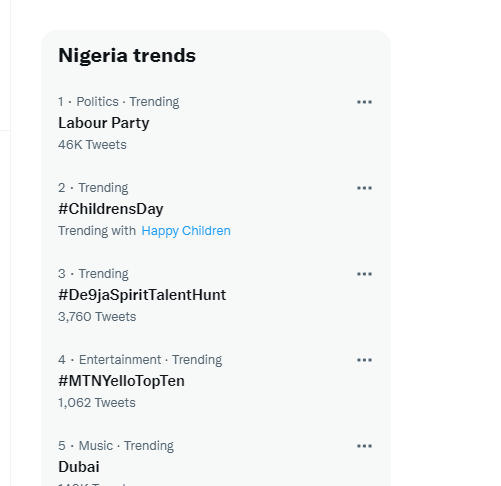Open the Dubai trend title
This screenshot has width=501, height=486.
tap(79, 467)
